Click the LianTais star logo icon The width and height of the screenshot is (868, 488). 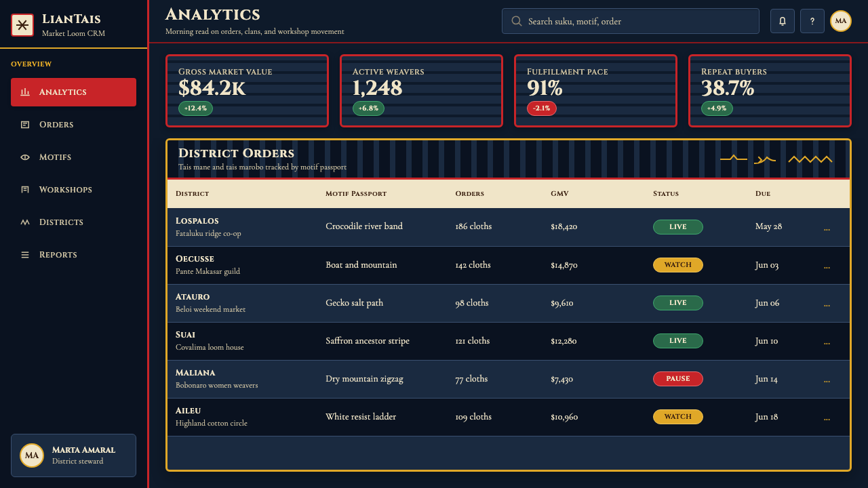pyautogui.click(x=22, y=25)
